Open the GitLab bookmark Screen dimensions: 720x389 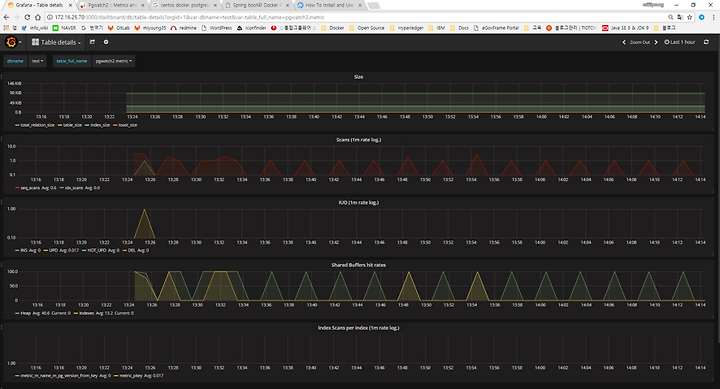click(118, 28)
